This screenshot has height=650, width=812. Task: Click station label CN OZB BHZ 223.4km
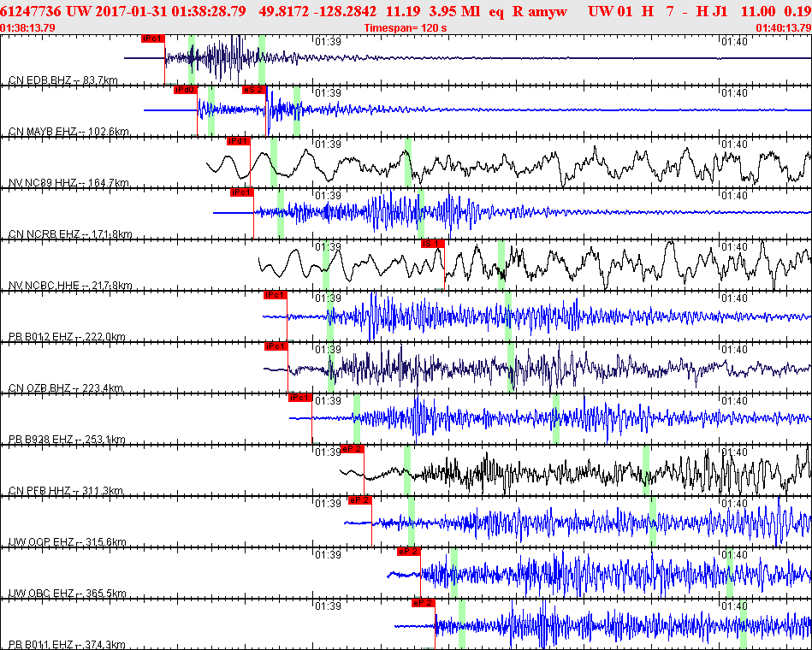point(65,388)
